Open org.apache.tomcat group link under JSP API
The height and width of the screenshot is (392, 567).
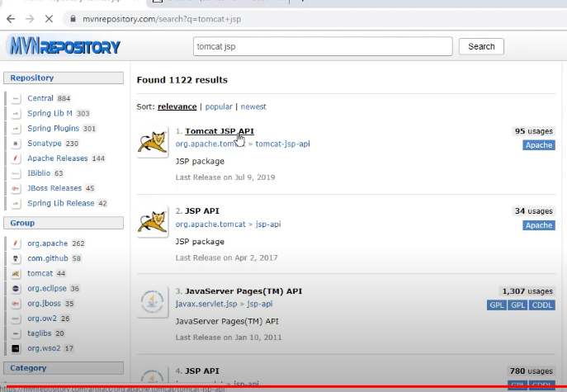tap(210, 224)
